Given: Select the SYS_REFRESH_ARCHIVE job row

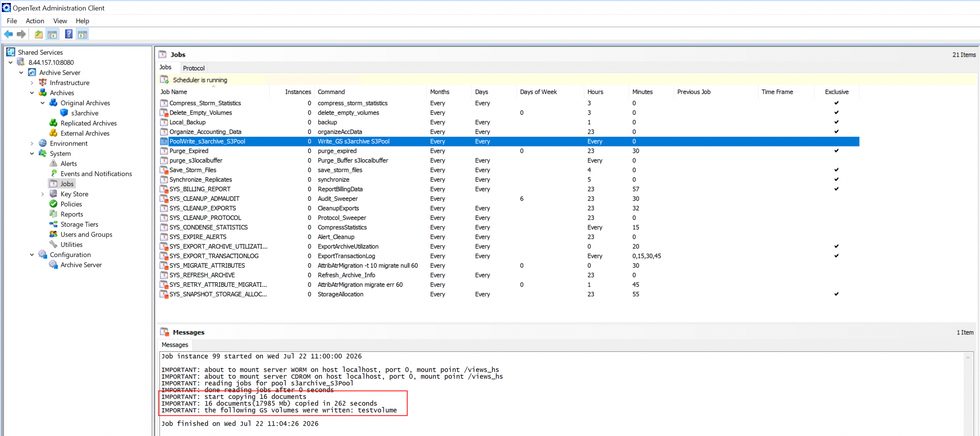Looking at the screenshot, I should click(509, 275).
